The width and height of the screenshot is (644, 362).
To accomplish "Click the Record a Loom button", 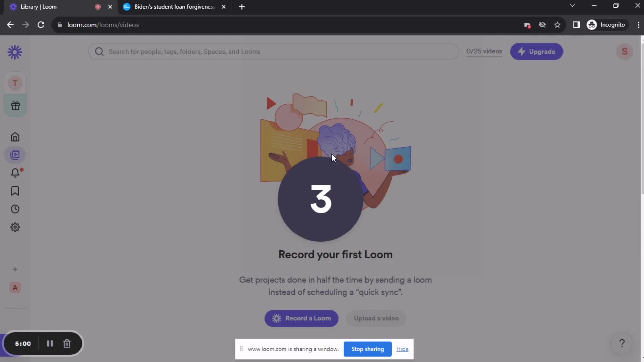I will tap(302, 318).
